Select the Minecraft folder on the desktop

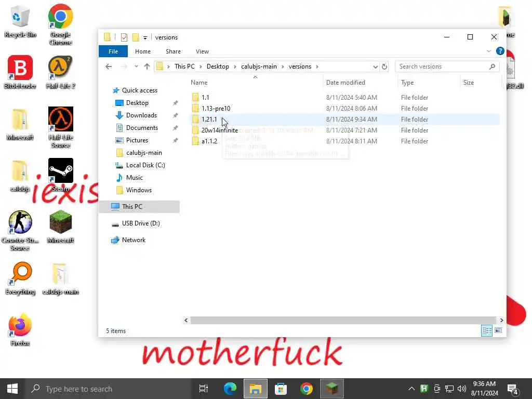20,124
